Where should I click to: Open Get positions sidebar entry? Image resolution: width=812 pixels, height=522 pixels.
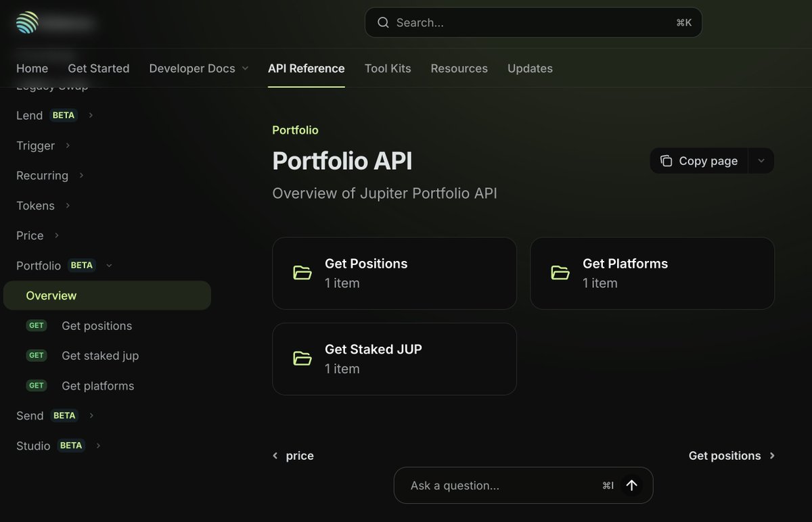97,326
